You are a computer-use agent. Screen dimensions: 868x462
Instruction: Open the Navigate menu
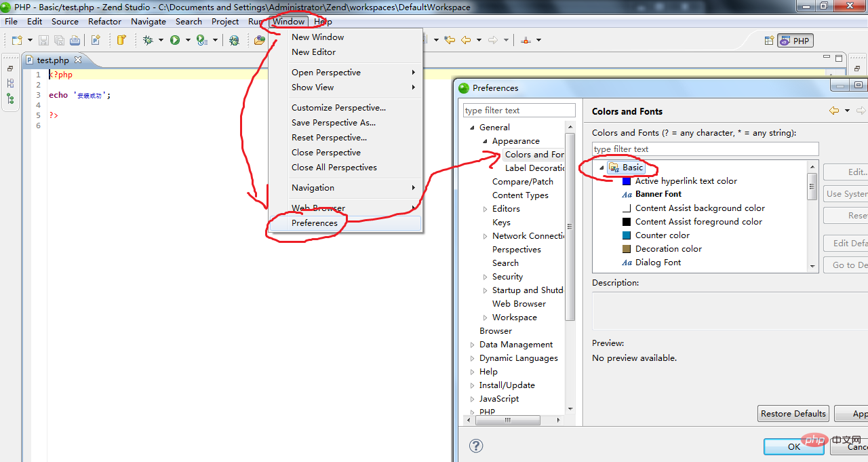tap(149, 21)
